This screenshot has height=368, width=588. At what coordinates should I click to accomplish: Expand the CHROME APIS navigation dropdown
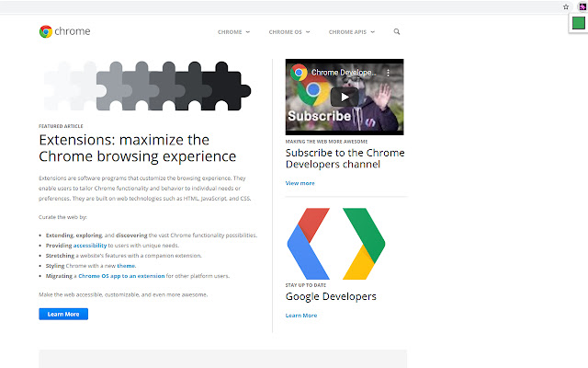352,32
